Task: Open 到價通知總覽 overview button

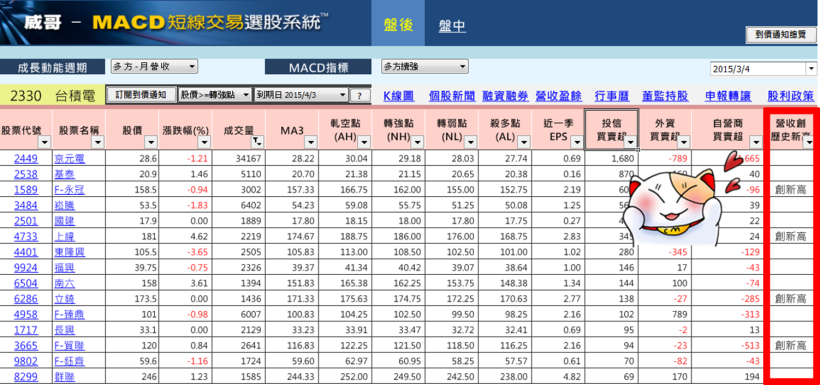Action: click(781, 35)
